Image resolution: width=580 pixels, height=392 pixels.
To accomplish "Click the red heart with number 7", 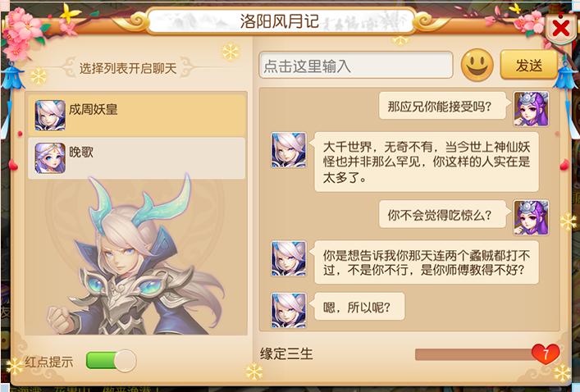I will (x=546, y=354).
